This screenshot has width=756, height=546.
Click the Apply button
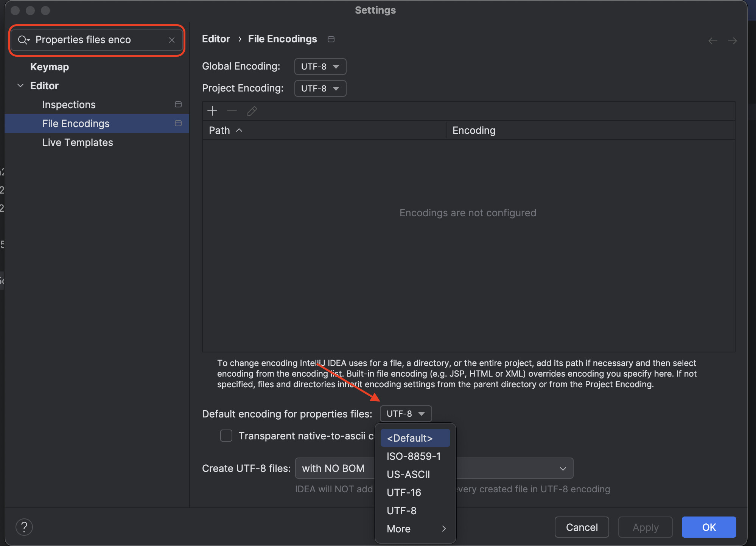pyautogui.click(x=645, y=527)
